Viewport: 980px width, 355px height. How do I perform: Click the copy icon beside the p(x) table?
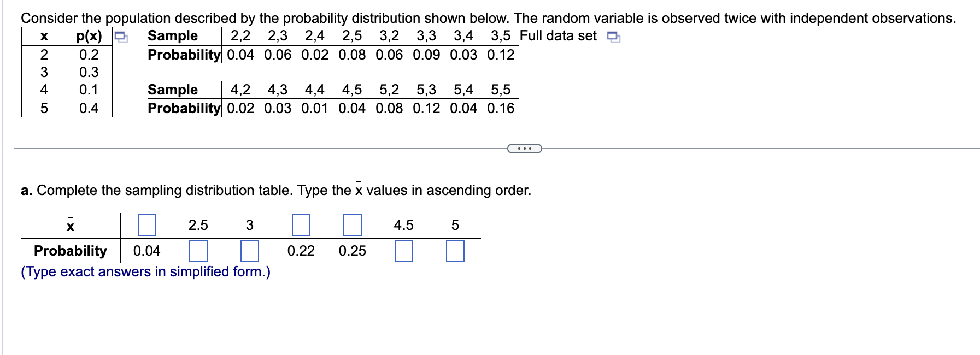point(120,36)
